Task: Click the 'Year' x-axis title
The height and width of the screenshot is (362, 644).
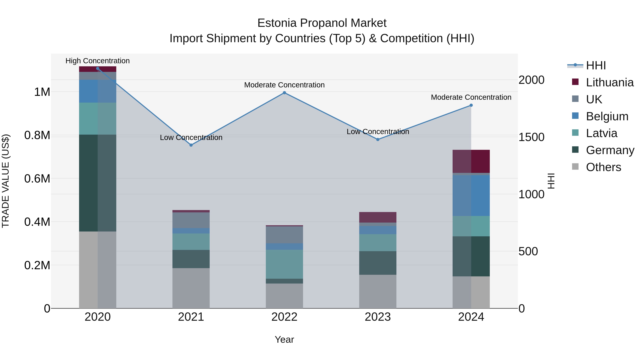Action: click(x=284, y=340)
